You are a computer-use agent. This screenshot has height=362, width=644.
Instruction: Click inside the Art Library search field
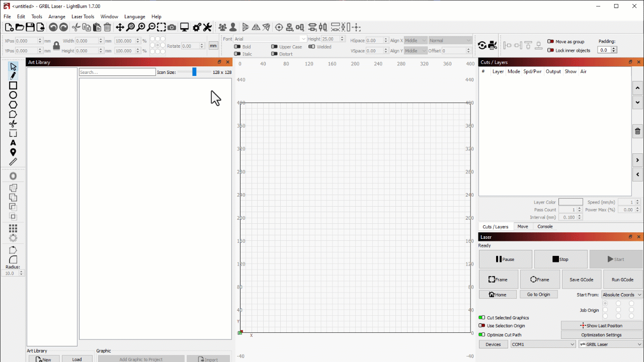(x=117, y=72)
